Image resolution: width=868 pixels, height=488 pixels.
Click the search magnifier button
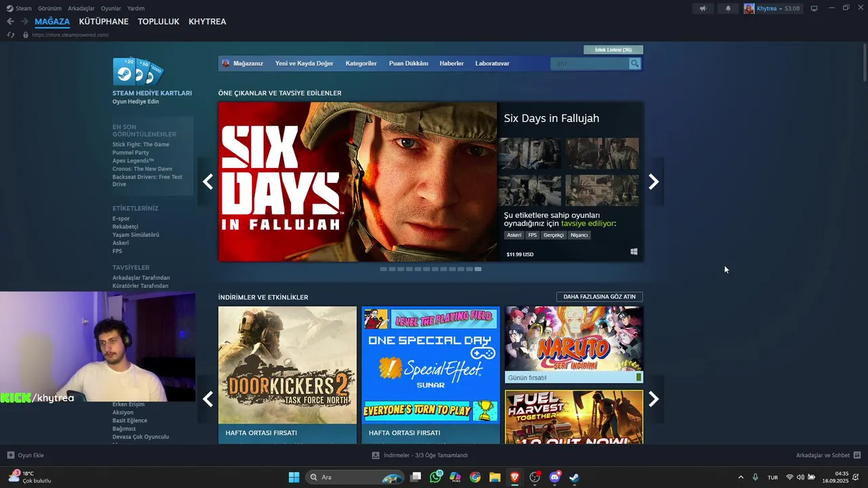pos(635,64)
